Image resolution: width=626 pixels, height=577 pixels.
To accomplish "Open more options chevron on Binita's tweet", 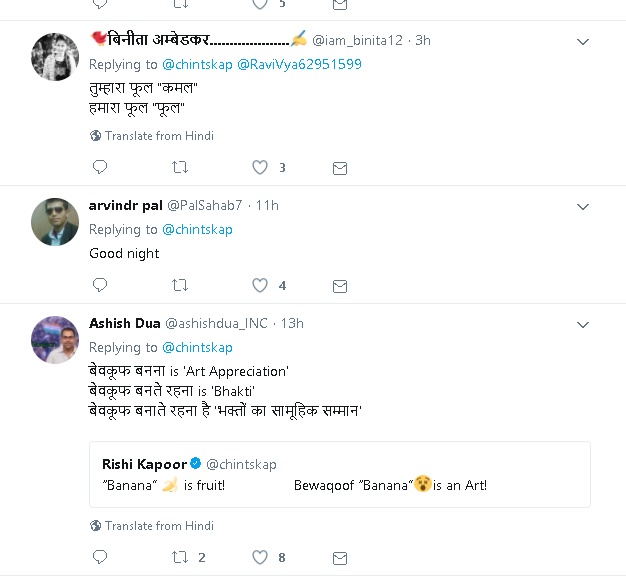I will (583, 42).
